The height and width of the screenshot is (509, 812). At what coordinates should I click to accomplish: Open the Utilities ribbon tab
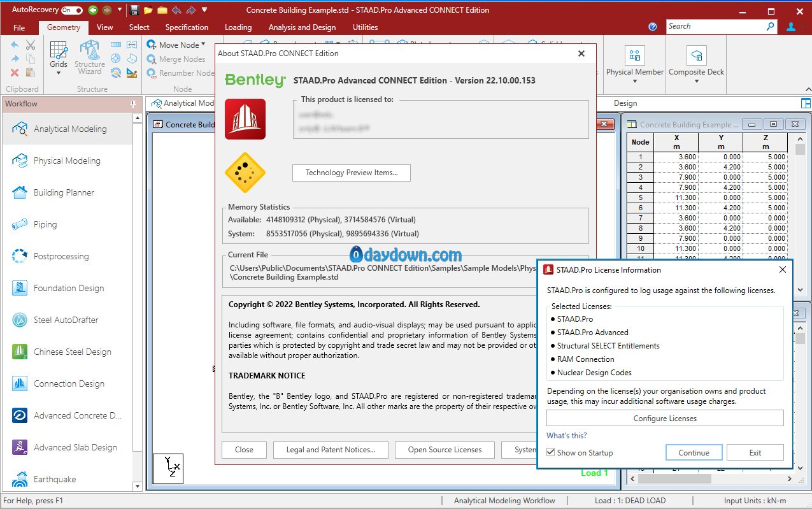click(365, 27)
